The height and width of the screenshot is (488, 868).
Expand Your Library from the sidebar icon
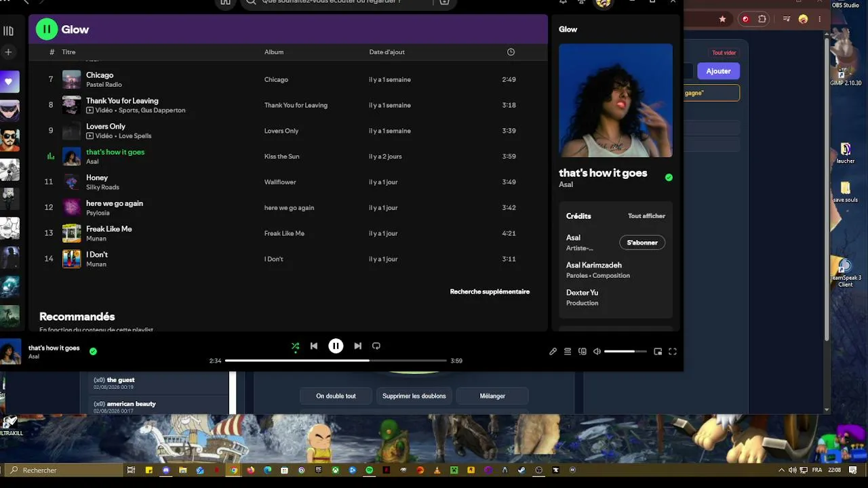9,30
